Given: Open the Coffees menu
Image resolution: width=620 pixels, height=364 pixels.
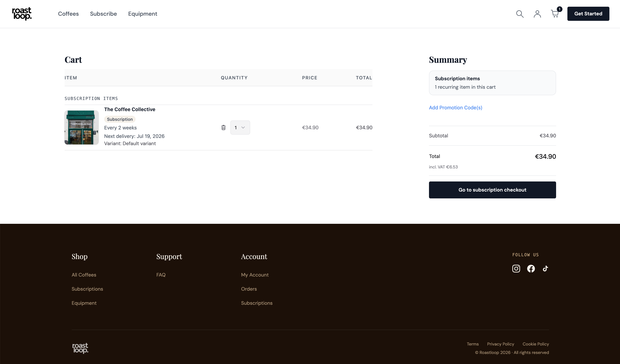Looking at the screenshot, I should pos(68,14).
